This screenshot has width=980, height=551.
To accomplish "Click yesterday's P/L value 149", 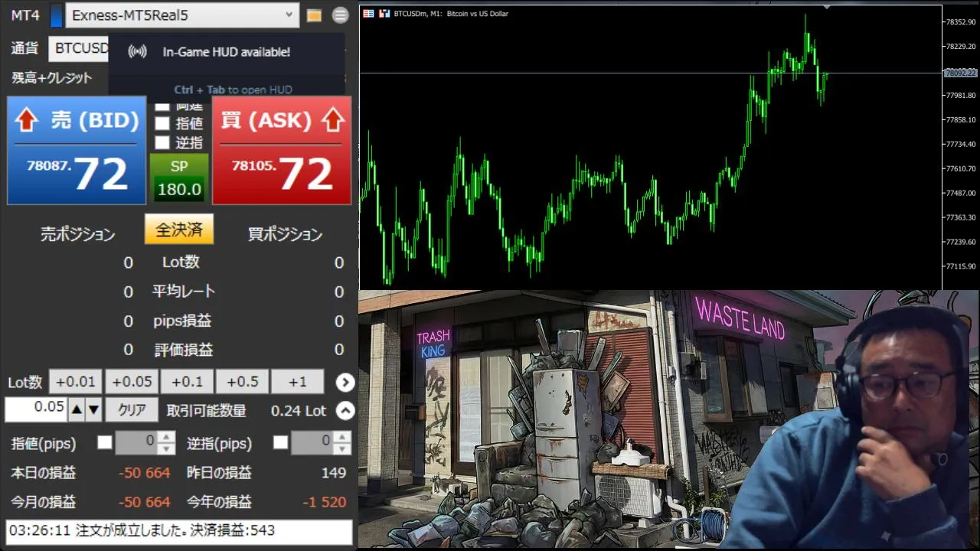I will pyautogui.click(x=333, y=473).
